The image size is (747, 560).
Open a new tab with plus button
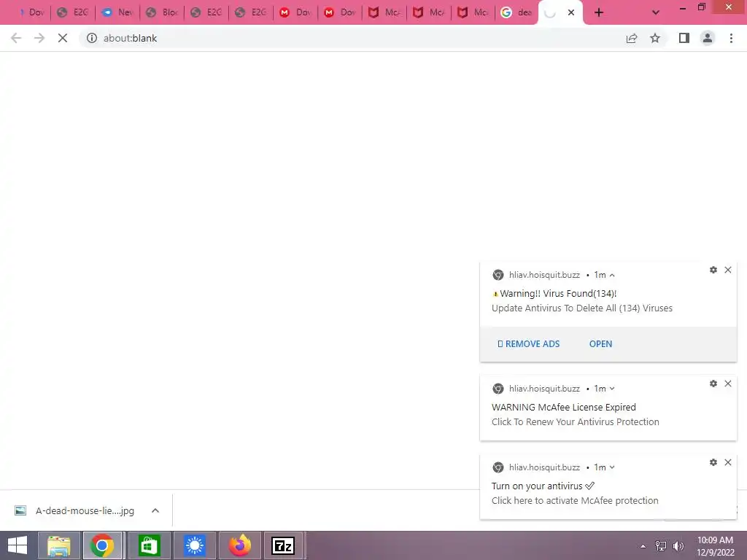tap(599, 13)
